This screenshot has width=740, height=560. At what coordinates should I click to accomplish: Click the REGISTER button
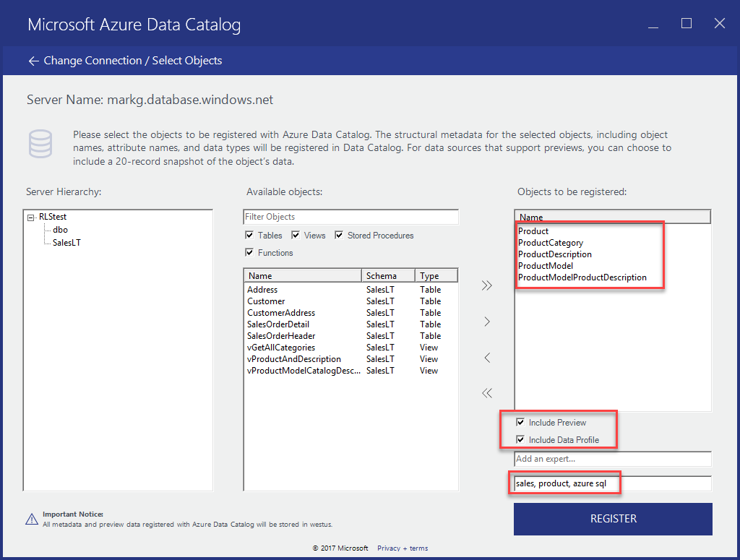pos(613,519)
